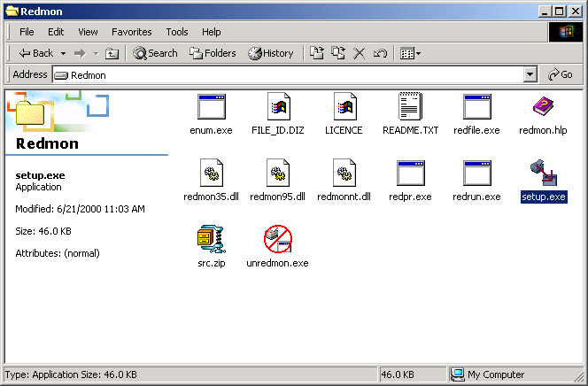
Task: Open the Views toolbar dropdown
Action: [x=410, y=54]
